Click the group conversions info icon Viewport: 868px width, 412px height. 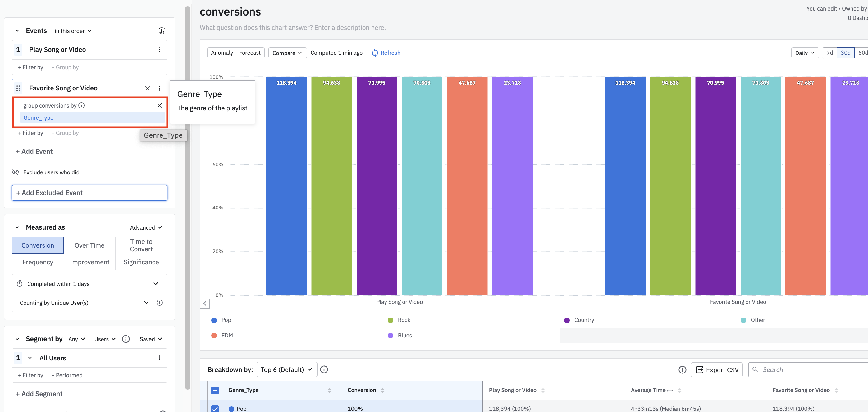pyautogui.click(x=81, y=105)
